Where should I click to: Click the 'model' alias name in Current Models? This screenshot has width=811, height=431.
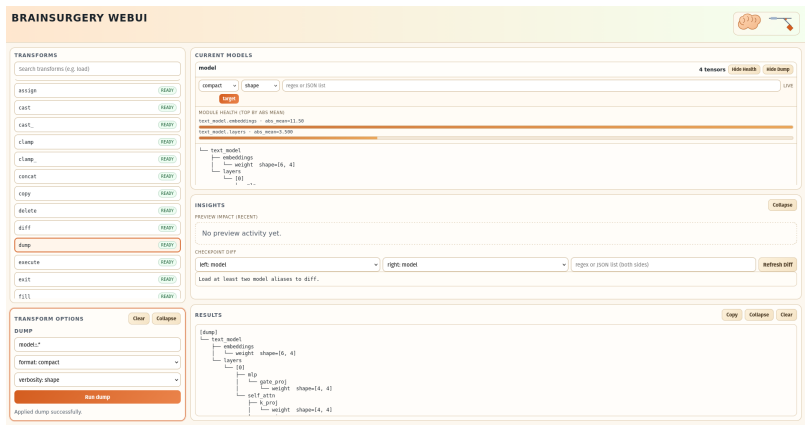point(207,68)
